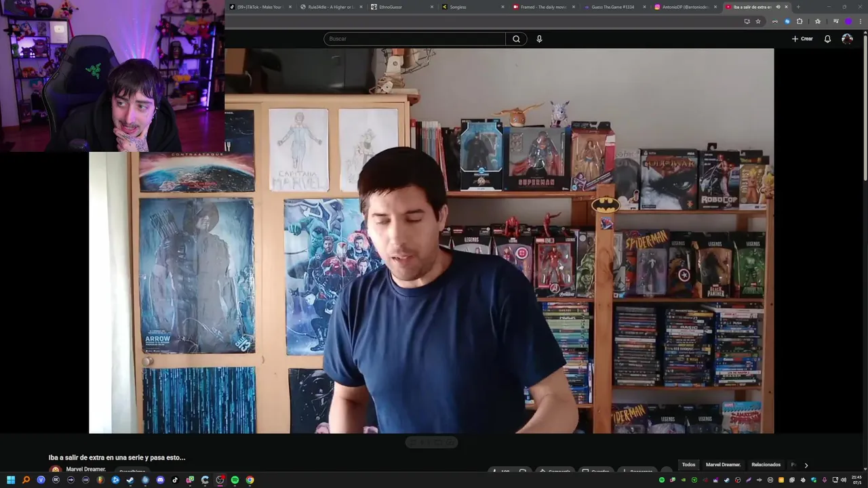This screenshot has height=488, width=868.
Task: Click the install/cast icon in address bar
Action: (x=747, y=21)
